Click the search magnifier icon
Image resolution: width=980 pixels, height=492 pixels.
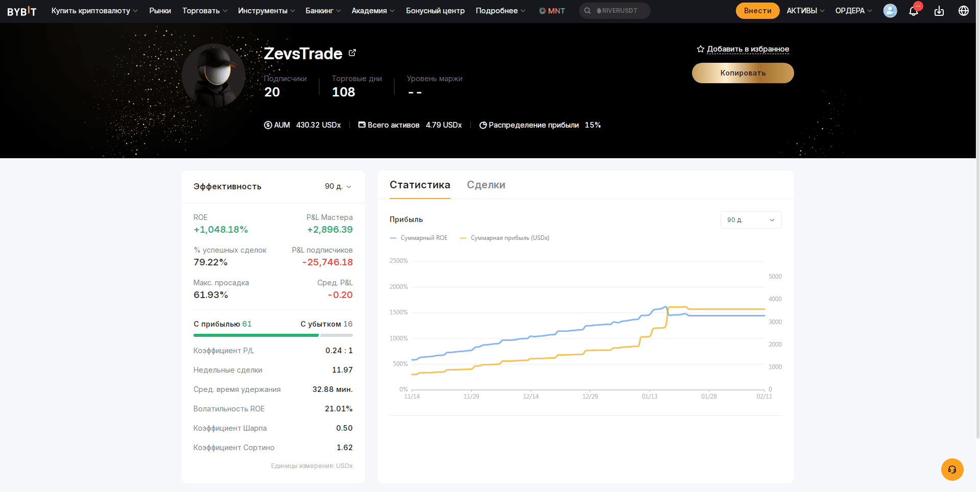(587, 11)
